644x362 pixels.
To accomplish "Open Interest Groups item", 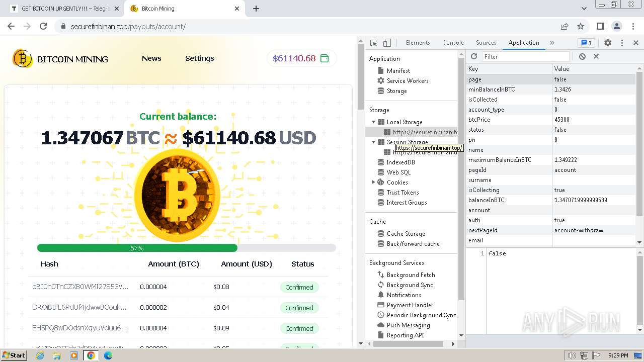I will [407, 203].
